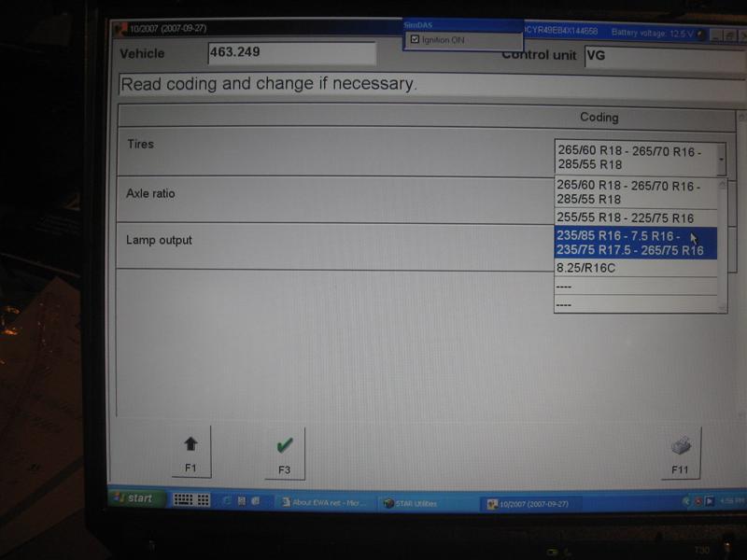The width and height of the screenshot is (747, 560).
Task: Open the Windows Start menu
Action: [x=135, y=498]
